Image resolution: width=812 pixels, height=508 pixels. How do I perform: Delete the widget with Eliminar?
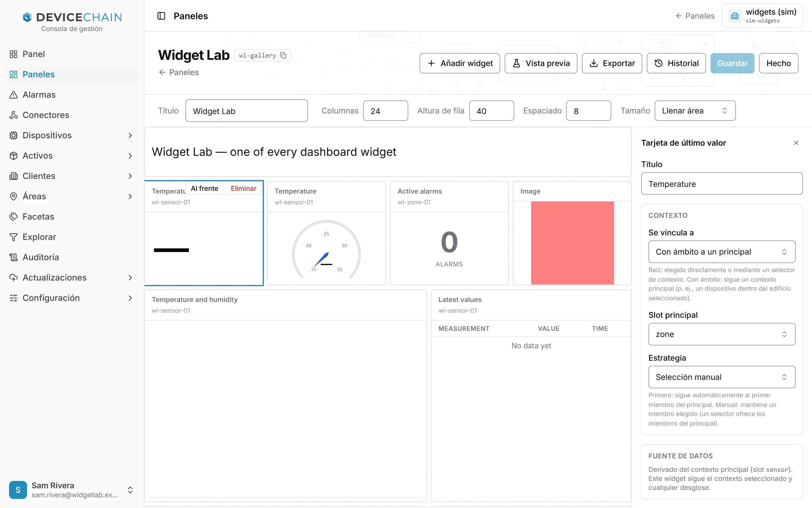[243, 189]
